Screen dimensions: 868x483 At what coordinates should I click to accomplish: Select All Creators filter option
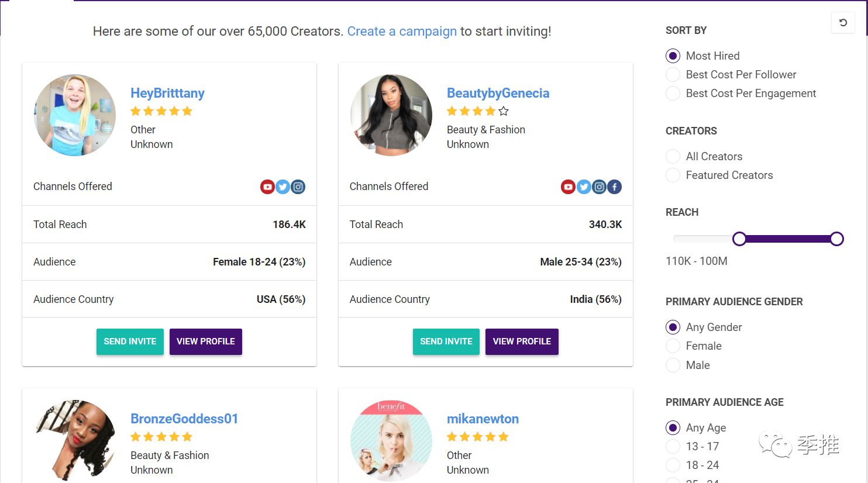[673, 157]
